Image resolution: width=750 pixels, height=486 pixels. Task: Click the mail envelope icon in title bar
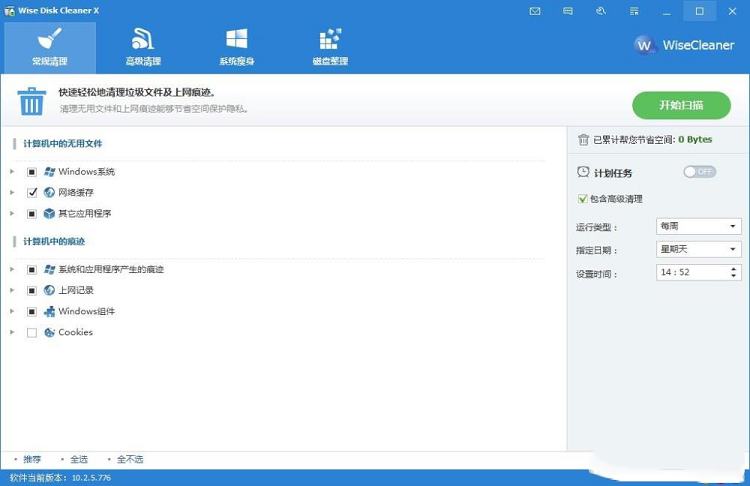coord(535,11)
